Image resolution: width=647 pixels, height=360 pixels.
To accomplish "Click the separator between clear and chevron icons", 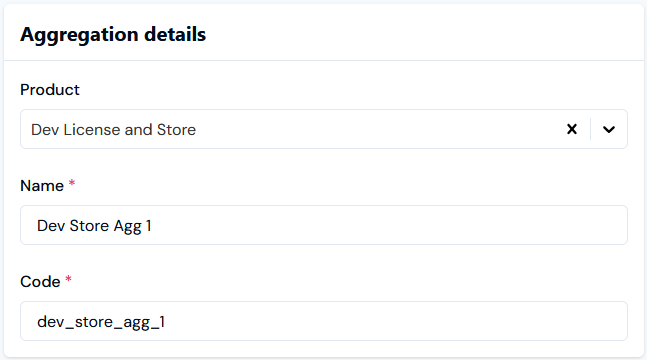I will click(590, 129).
